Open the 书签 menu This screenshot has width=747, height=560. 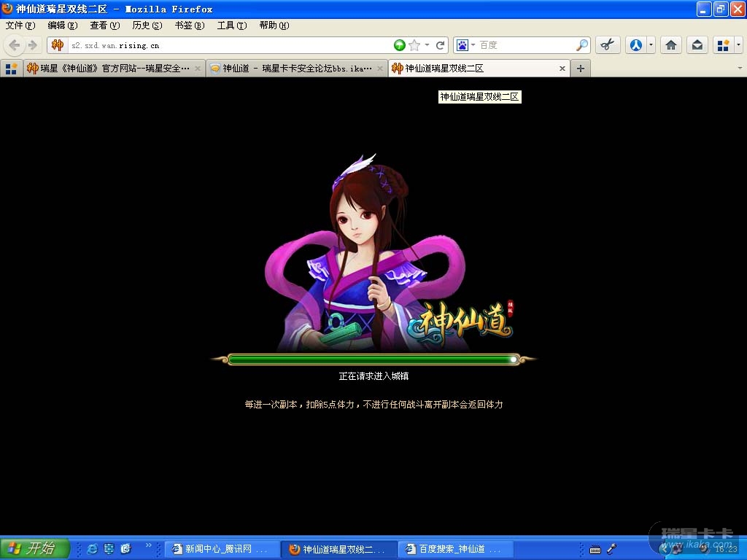(190, 26)
